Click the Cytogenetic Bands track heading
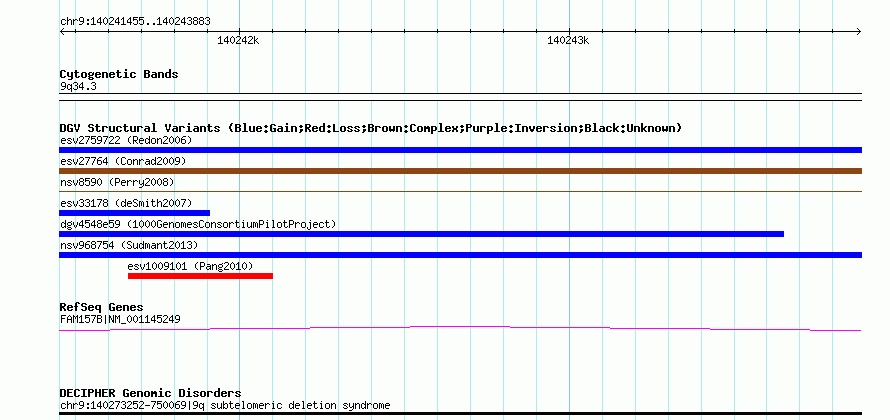This screenshot has width=890, height=420. tap(119, 74)
